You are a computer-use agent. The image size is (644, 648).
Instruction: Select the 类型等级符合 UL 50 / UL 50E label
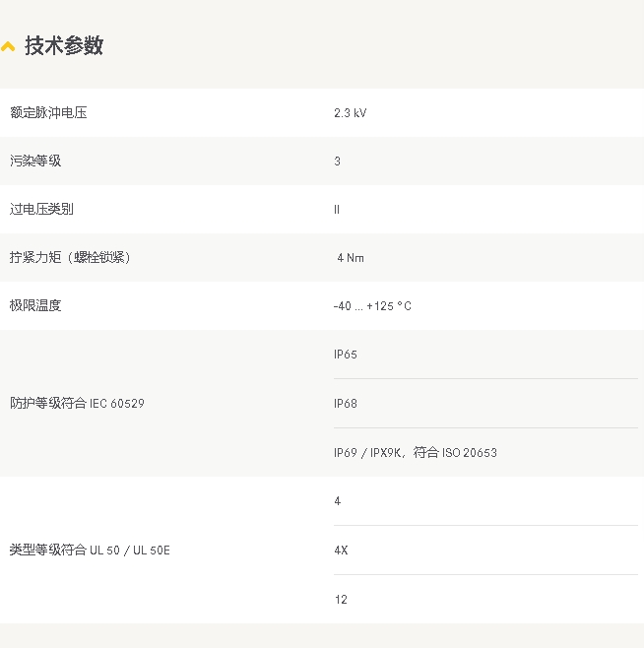(90, 551)
